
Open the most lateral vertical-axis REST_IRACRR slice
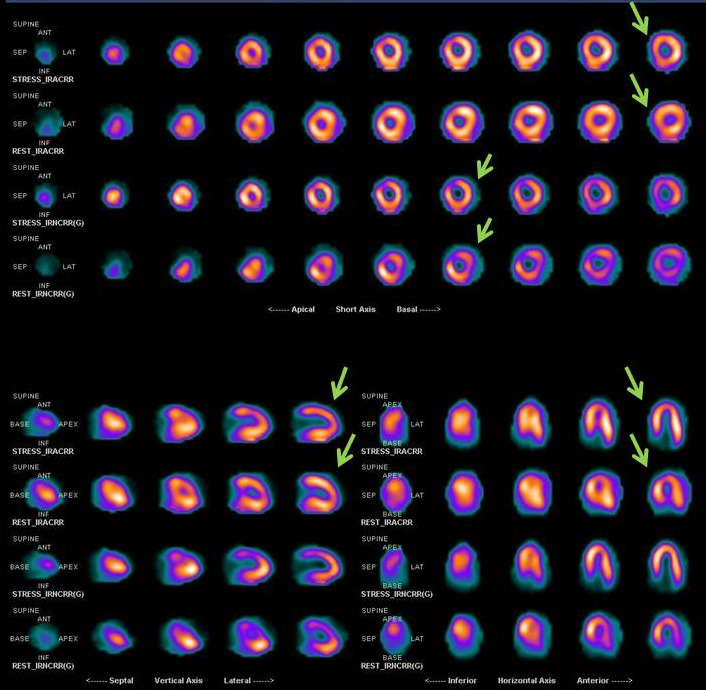(x=318, y=493)
